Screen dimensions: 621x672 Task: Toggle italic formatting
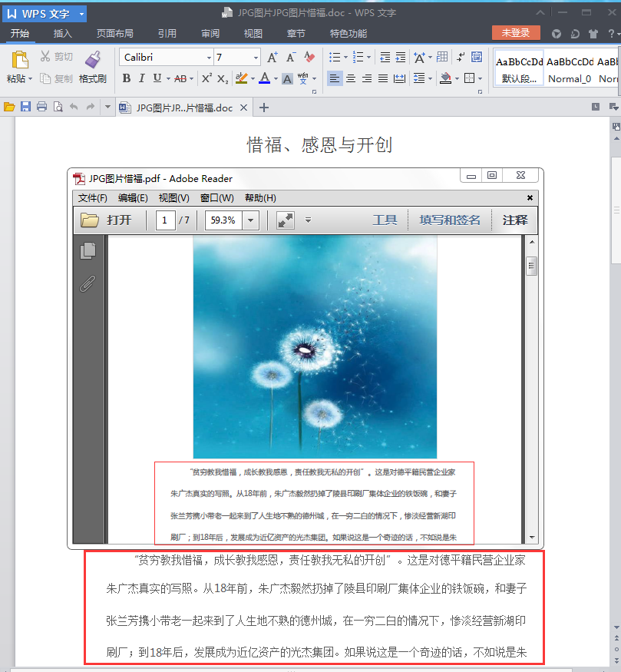point(142,78)
